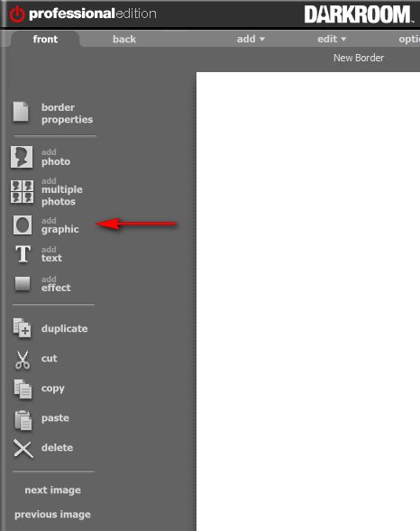The width and height of the screenshot is (420, 531).
Task: Go to previous image
Action: pyautogui.click(x=52, y=515)
